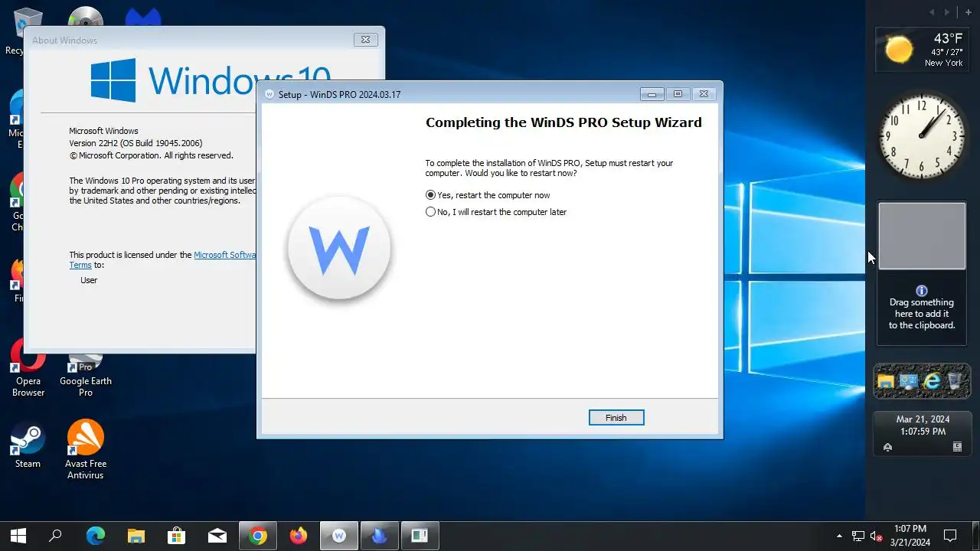Viewport: 980px width, 551px height.
Task: Minimize the WinDS PRO Setup window
Action: (652, 94)
